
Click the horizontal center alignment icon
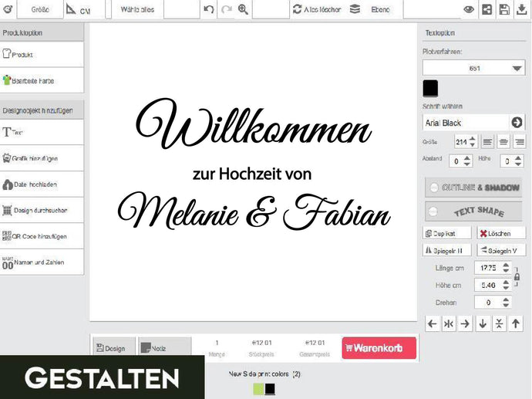coord(448,324)
